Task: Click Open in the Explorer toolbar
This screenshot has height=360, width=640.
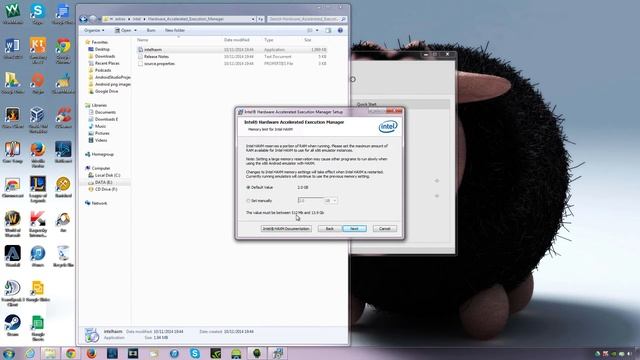Action: tap(123, 31)
